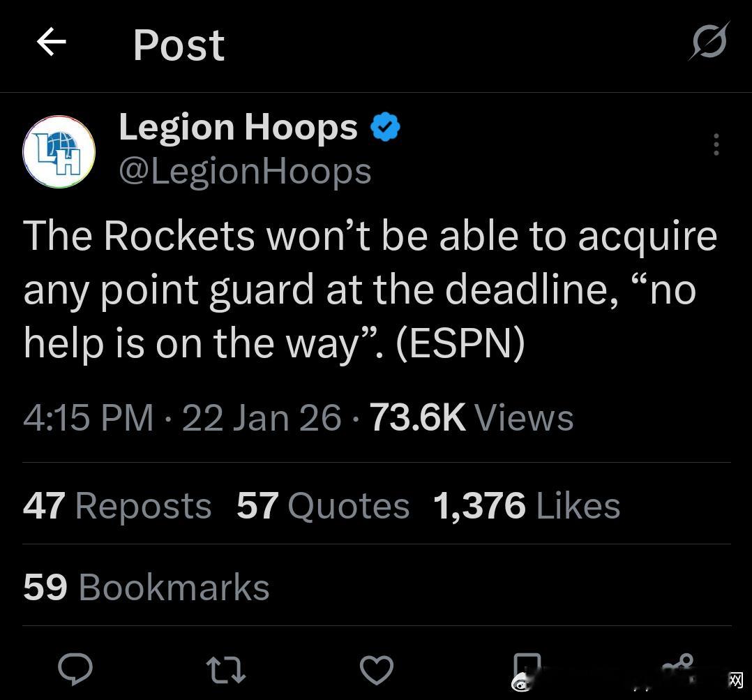Open Legion Hoops' profile picture
The height and width of the screenshot is (700, 752).
59,151
